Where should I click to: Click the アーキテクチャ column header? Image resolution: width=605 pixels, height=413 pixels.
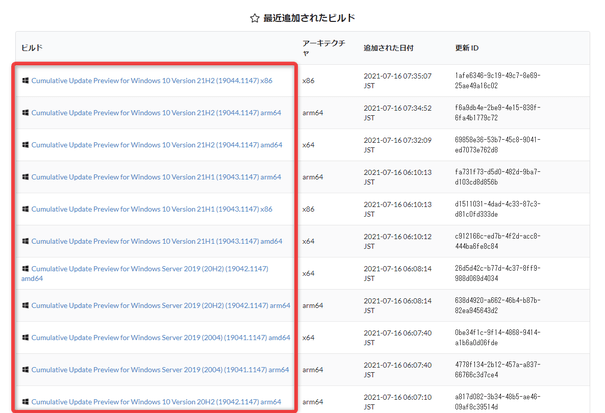tap(323, 48)
